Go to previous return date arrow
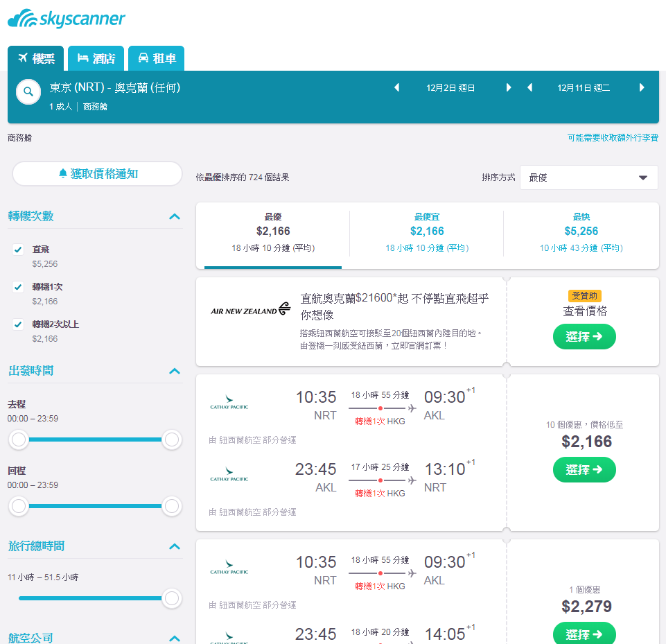666x644 pixels. point(529,87)
